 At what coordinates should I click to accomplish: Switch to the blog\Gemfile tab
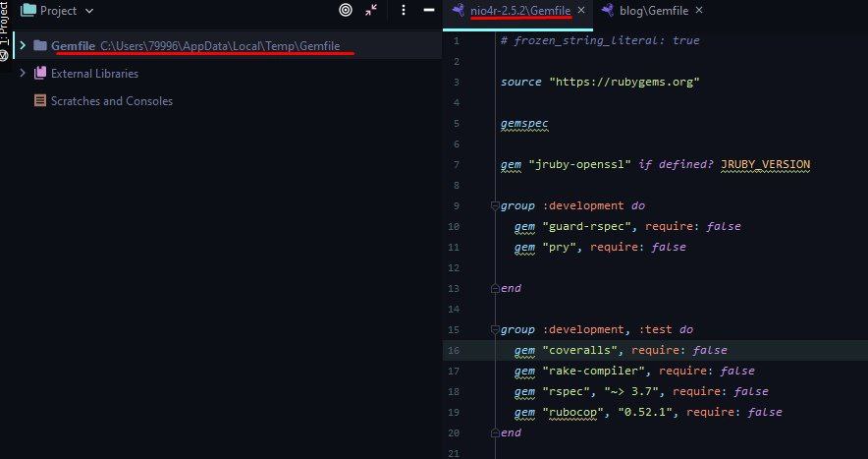(654, 11)
